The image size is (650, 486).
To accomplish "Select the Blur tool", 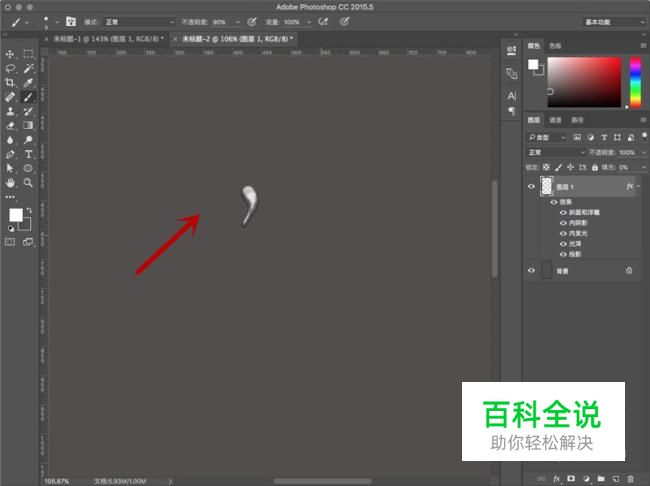I will pyautogui.click(x=10, y=140).
